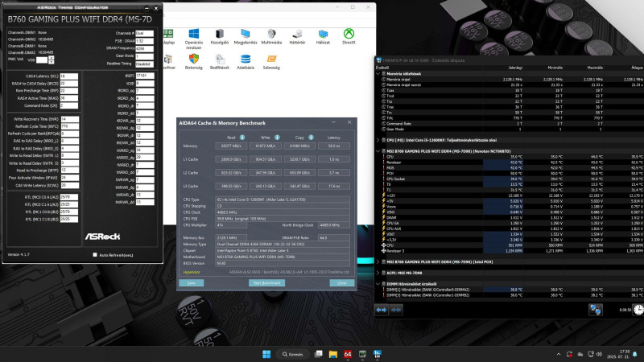This screenshot has width=644, height=362.
Task: Open the taskbar Keresés search box
Action: point(293,354)
